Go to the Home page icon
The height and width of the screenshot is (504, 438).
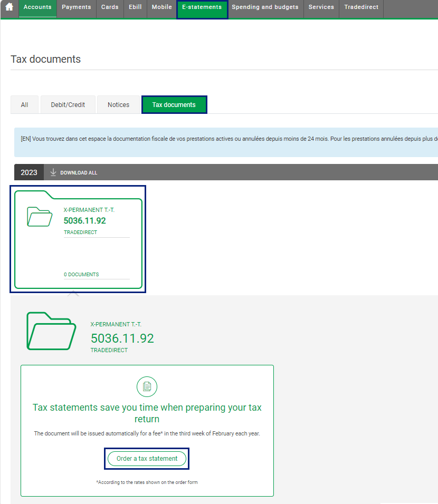tap(9, 7)
